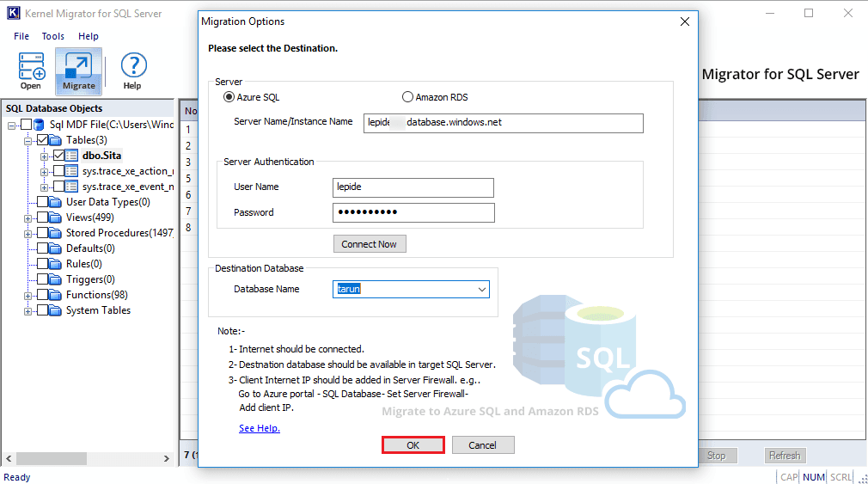Select the System Tables tree label
The width and height of the screenshot is (868, 484).
[99, 310]
